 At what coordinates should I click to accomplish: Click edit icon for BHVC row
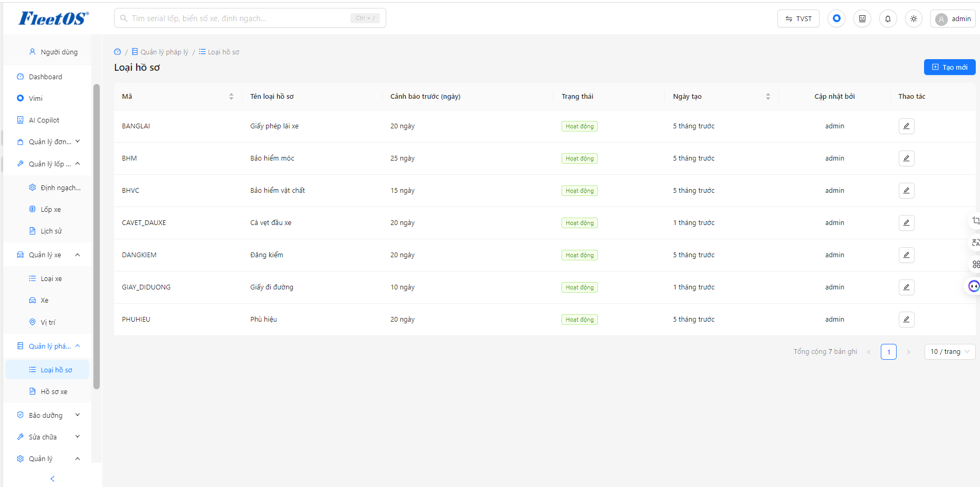(x=906, y=191)
